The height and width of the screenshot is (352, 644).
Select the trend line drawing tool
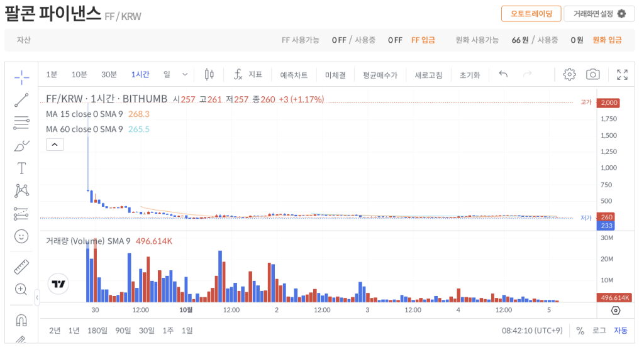(21, 100)
